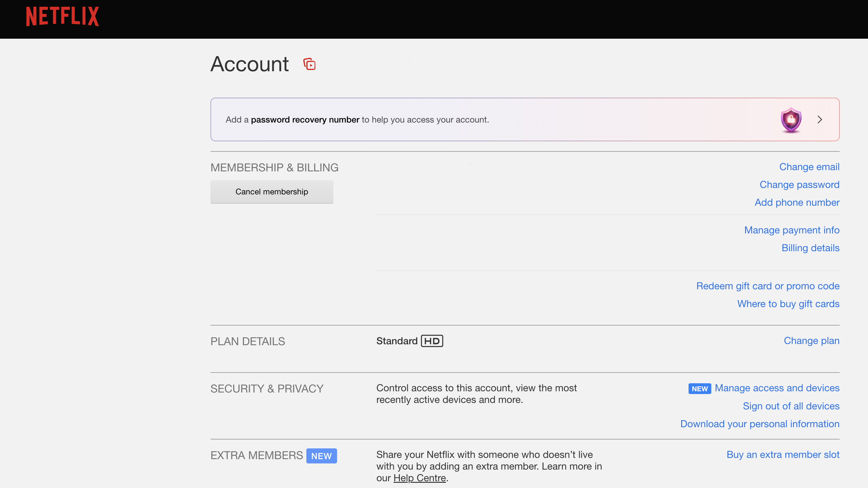The height and width of the screenshot is (488, 868).
Task: Click Add phone number
Action: [797, 202]
